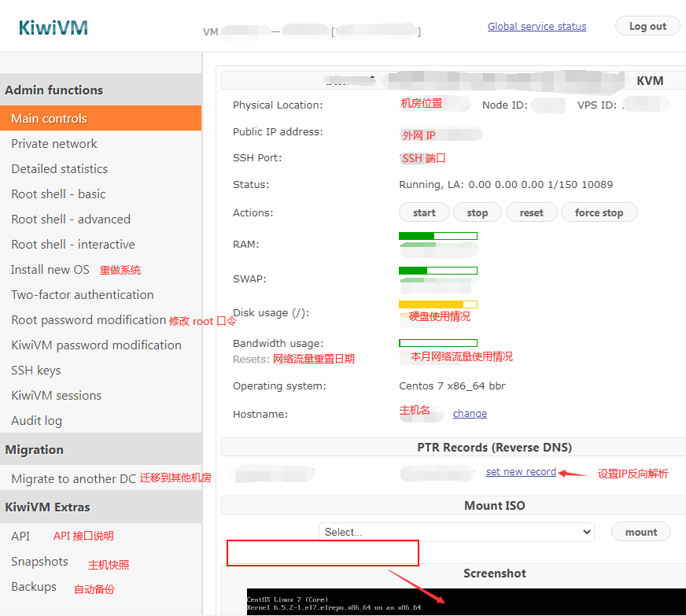This screenshot has height=616, width=686.
Task: Open SSH keys page
Action: coord(36,371)
